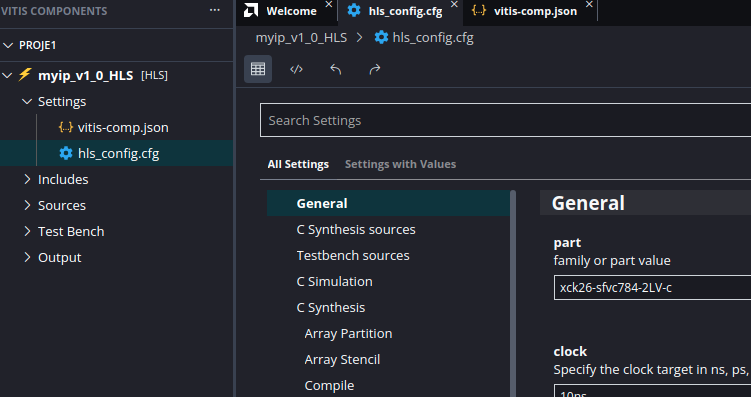Screen dimensions: 751x397
Task: Expand the Output node
Action: 27,257
